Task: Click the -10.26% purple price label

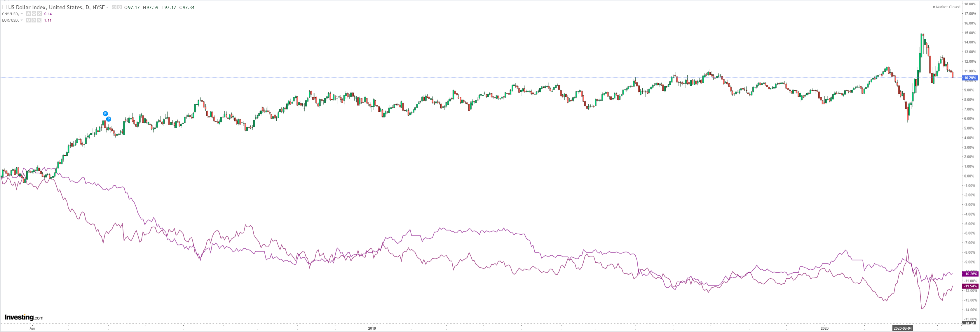Action: coord(969,274)
